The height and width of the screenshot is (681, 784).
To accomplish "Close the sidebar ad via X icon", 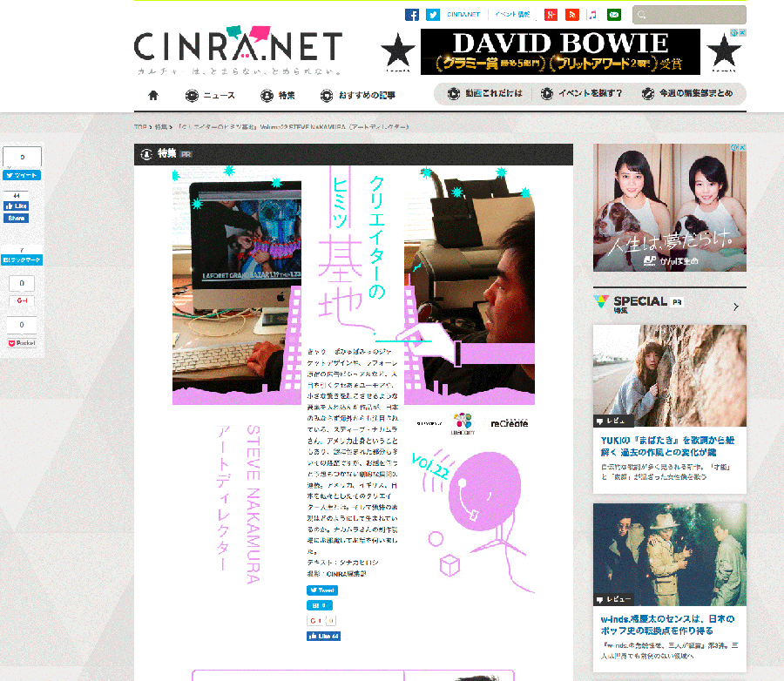I will click(742, 147).
